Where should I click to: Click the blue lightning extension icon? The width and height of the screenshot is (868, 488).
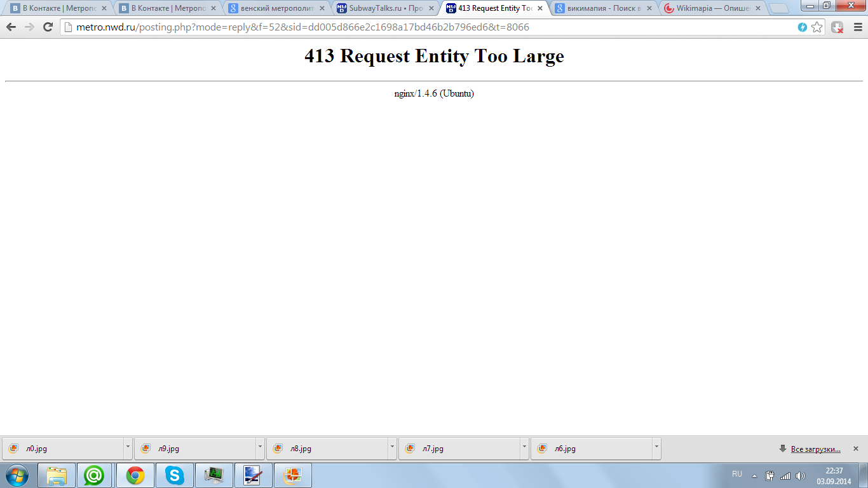[803, 27]
